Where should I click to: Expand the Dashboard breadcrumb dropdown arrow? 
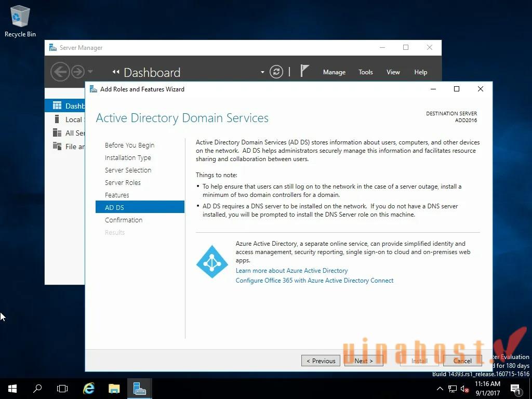click(262, 73)
